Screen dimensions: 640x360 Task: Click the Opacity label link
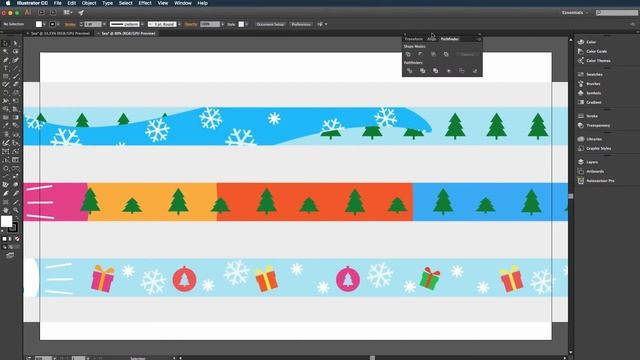pos(191,24)
